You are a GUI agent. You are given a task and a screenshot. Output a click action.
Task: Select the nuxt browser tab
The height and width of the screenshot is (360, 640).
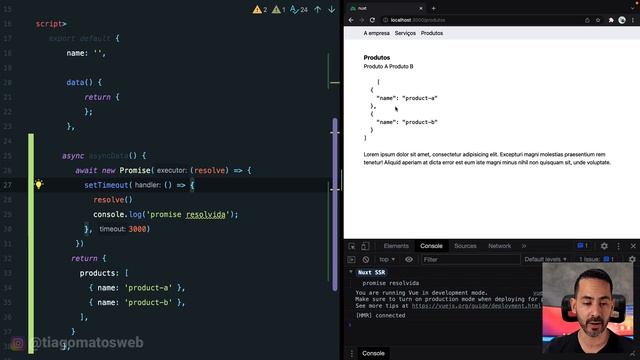pyautogui.click(x=385, y=8)
